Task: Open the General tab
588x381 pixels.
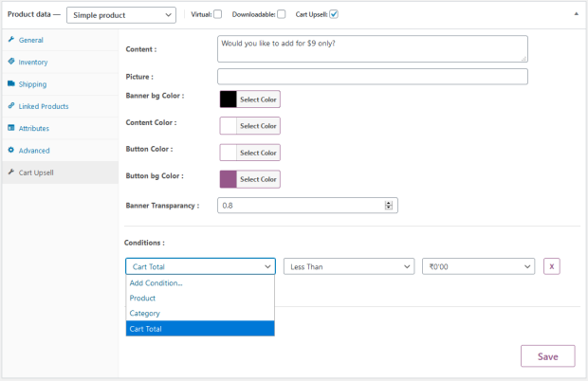Action: (x=60, y=40)
